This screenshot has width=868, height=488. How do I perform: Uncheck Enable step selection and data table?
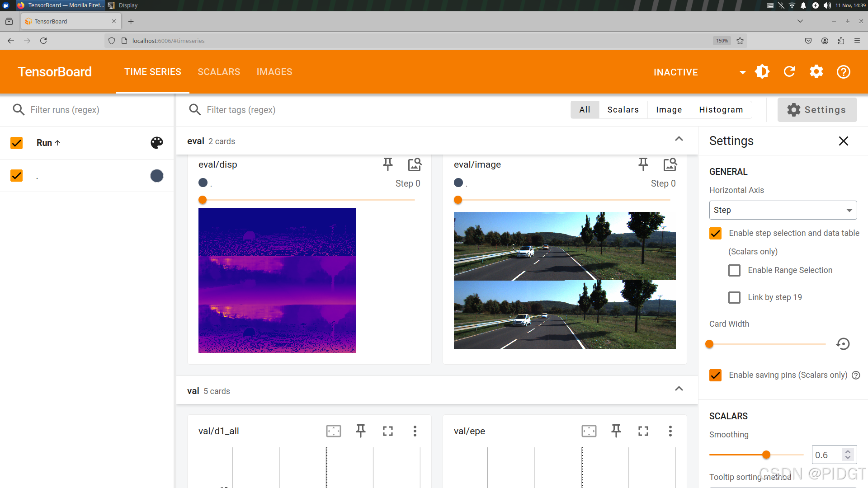[715, 234]
